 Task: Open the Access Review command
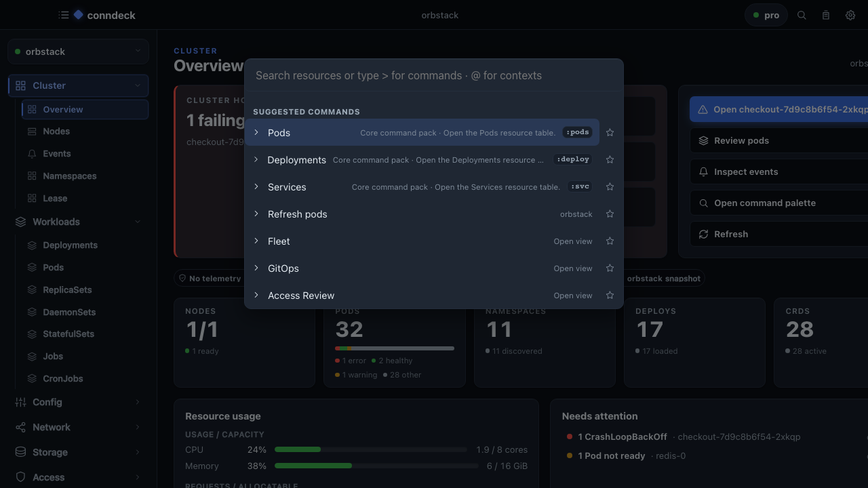tap(422, 296)
